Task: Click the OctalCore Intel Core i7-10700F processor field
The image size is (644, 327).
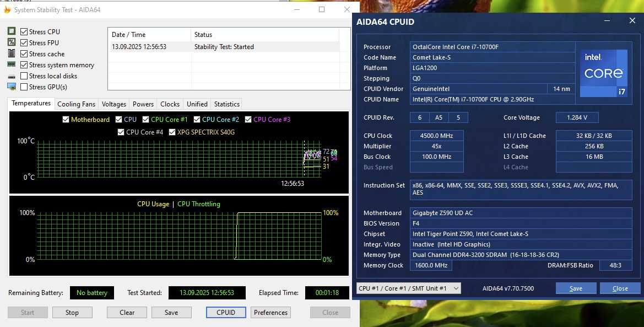Action: pos(493,47)
